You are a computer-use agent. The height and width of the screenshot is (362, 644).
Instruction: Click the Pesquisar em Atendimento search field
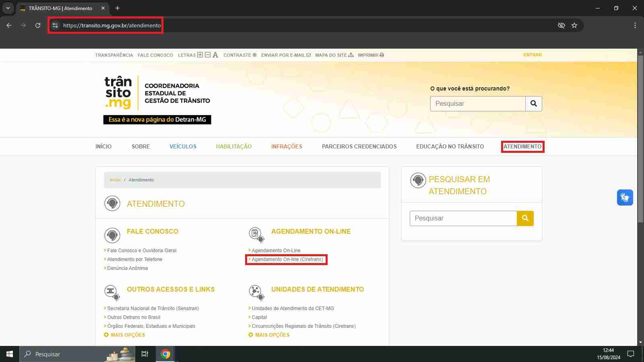click(x=463, y=218)
